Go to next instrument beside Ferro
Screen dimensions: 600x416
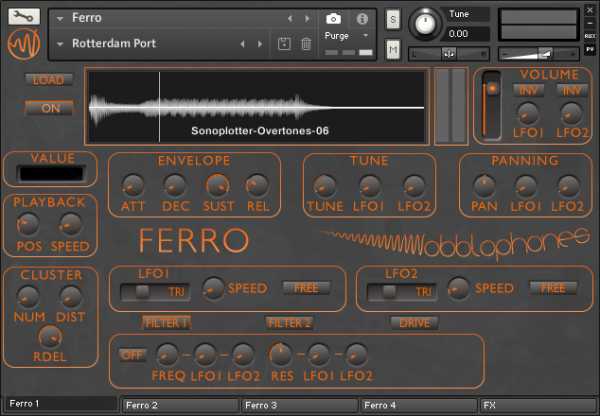tap(307, 18)
